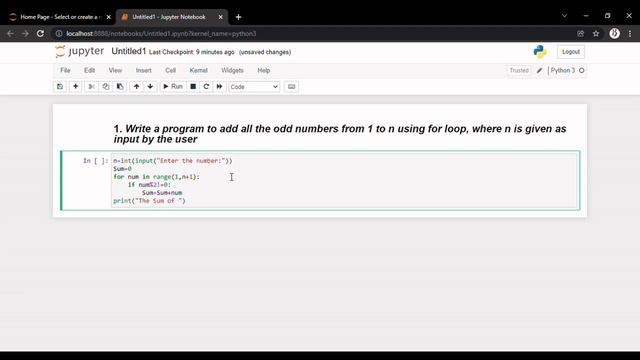This screenshot has width=640, height=360.
Task: Click the Jupyter logo
Action: (80, 51)
